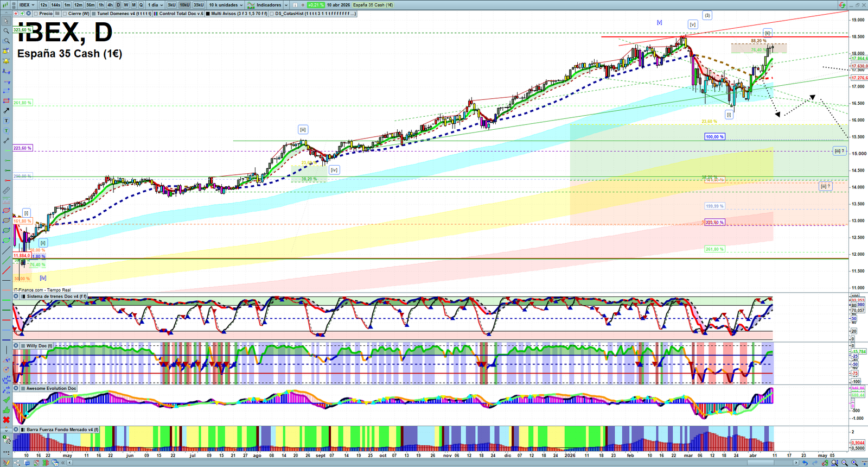The image size is (868, 467).
Task: Click the 35kU units button
Action: coord(199,5)
